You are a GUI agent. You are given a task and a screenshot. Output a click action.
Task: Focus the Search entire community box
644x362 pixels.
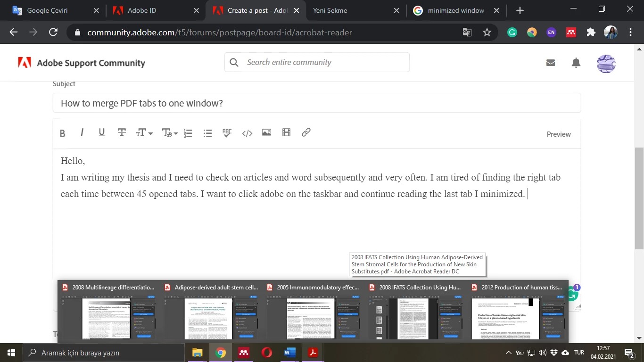coord(316,62)
